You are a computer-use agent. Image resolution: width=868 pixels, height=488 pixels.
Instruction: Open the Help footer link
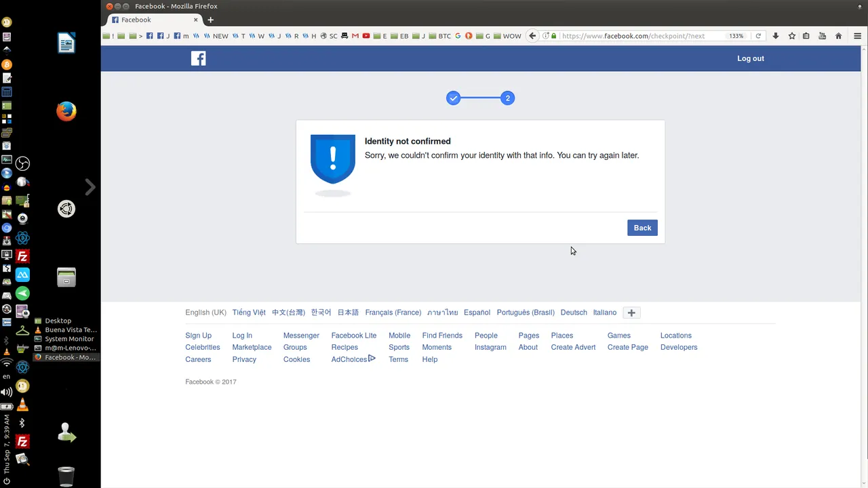coord(429,359)
